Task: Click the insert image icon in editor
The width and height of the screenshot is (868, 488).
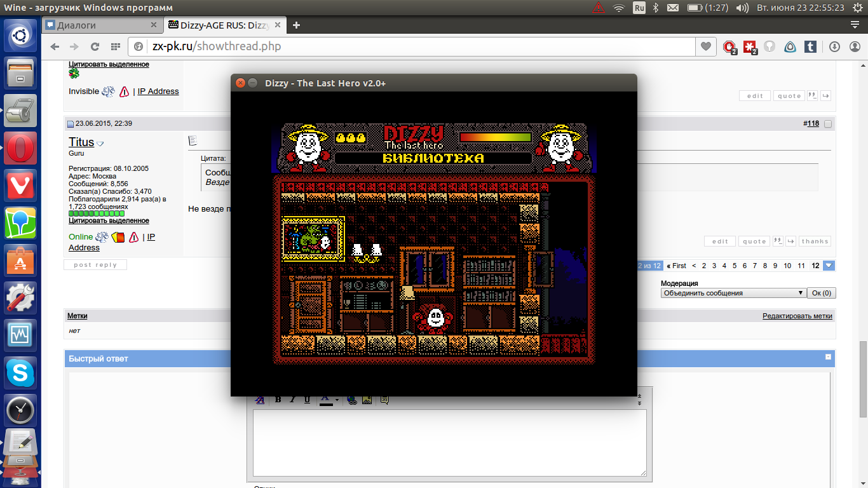Action: coord(367,400)
